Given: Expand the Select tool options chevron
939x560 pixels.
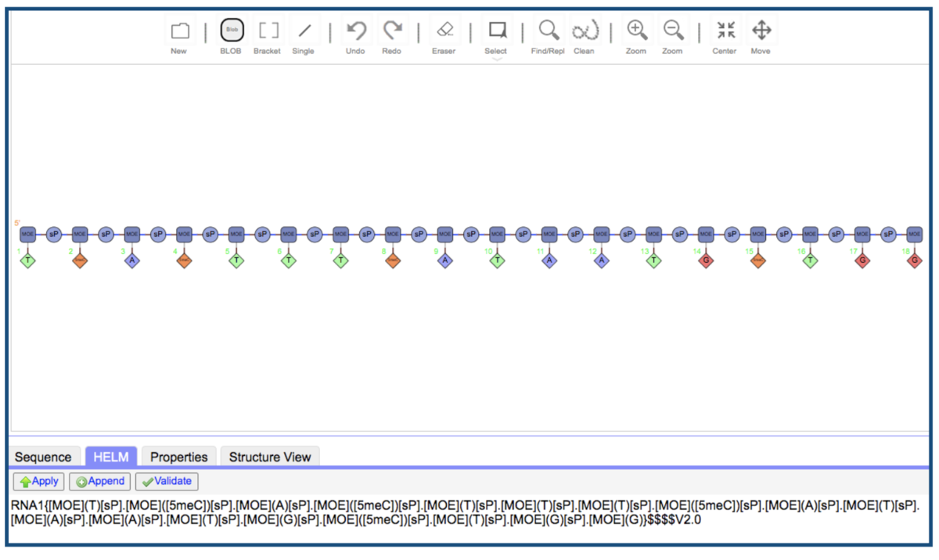Looking at the screenshot, I should tap(496, 59).
